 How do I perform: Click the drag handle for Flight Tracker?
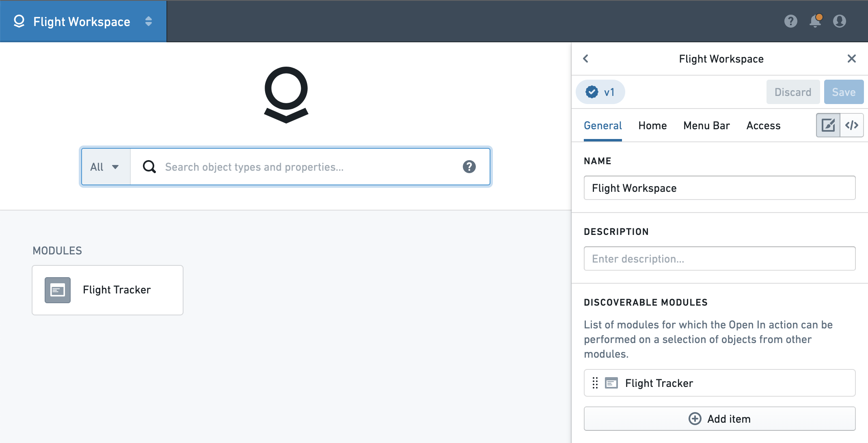[595, 383]
